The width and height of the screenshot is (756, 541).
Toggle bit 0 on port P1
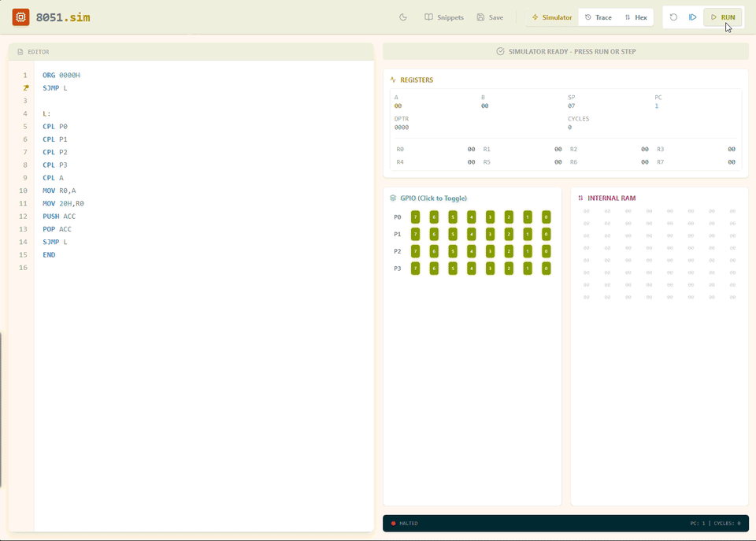tap(546, 235)
